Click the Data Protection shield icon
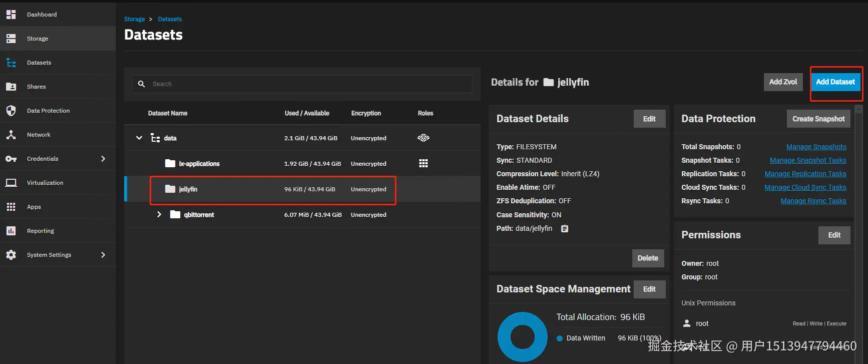This screenshot has height=364, width=868. pyautogui.click(x=11, y=111)
